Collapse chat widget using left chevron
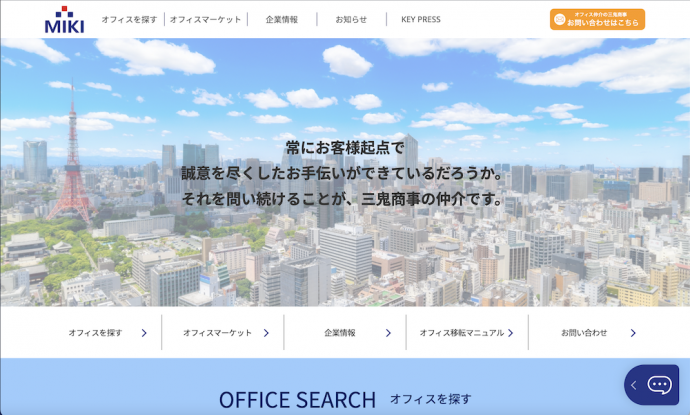The height and width of the screenshot is (415, 690). (633, 385)
